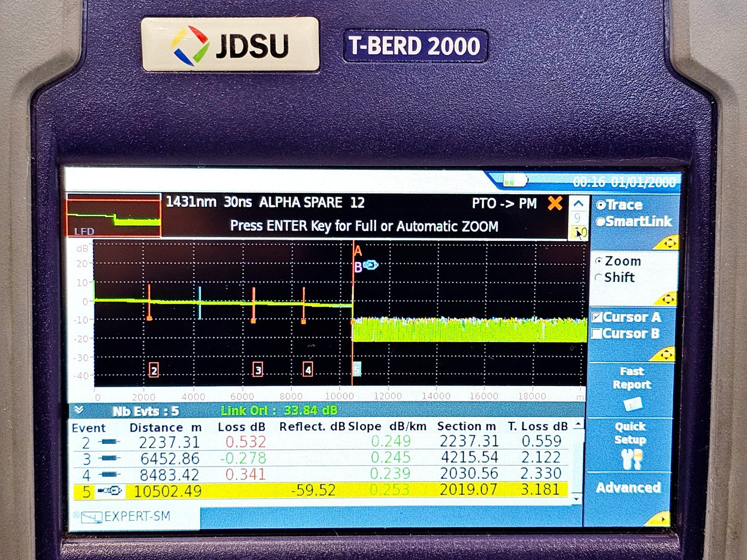Select event row 2 splice icon
This screenshot has height=560, width=747.
[110, 442]
